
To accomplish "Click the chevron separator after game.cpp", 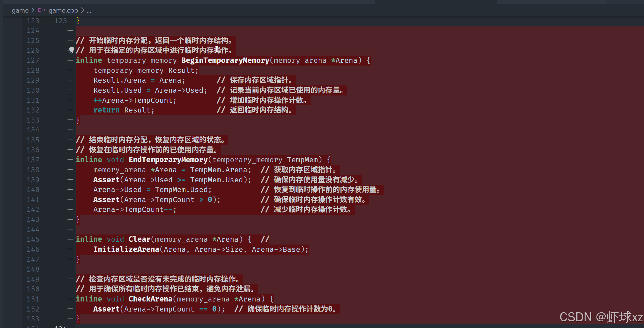I will 82,10.
